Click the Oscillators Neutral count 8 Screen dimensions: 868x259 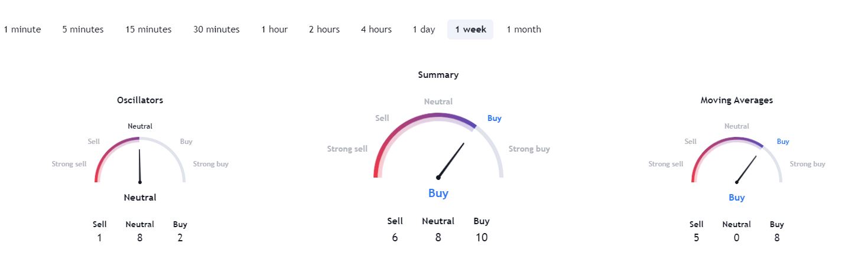(140, 238)
